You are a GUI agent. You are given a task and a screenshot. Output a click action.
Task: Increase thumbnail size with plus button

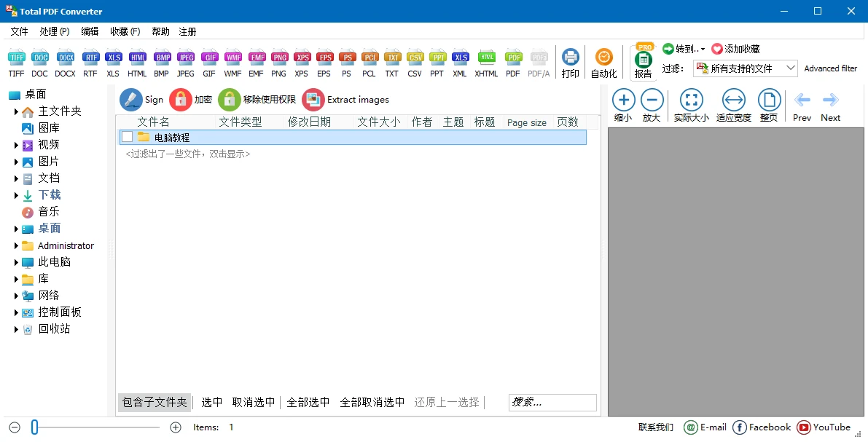(x=176, y=427)
